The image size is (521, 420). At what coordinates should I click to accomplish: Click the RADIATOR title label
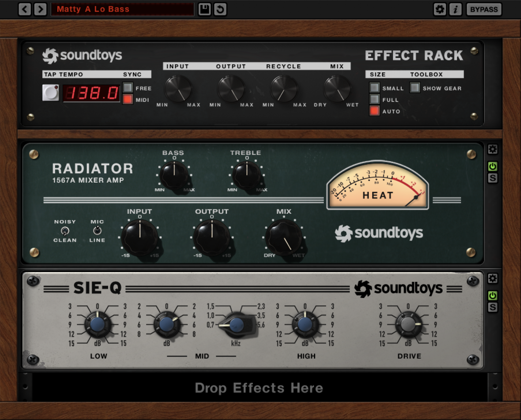(93, 168)
